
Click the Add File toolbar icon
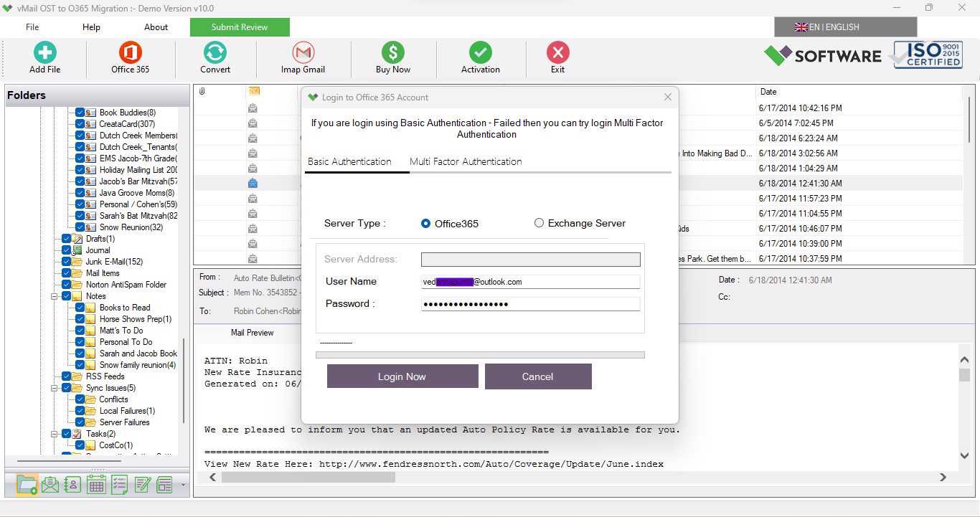(44, 53)
